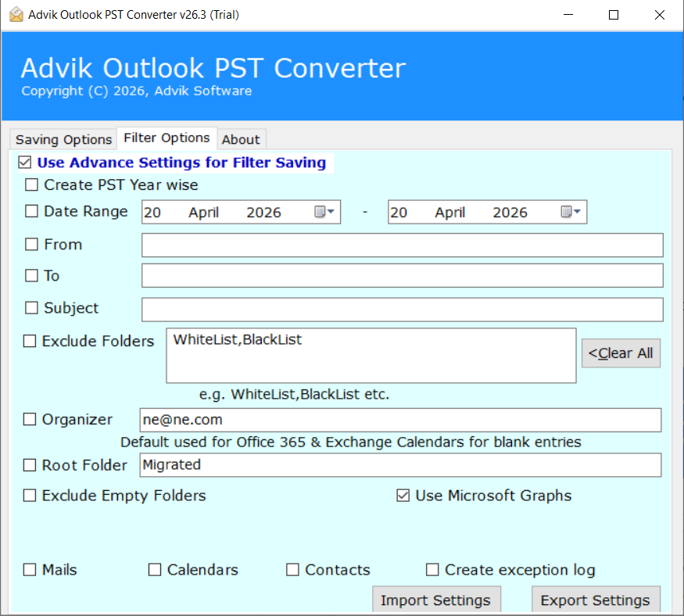Click the Root Folder field containing Migrated
This screenshot has width=684, height=616.
pyautogui.click(x=400, y=465)
